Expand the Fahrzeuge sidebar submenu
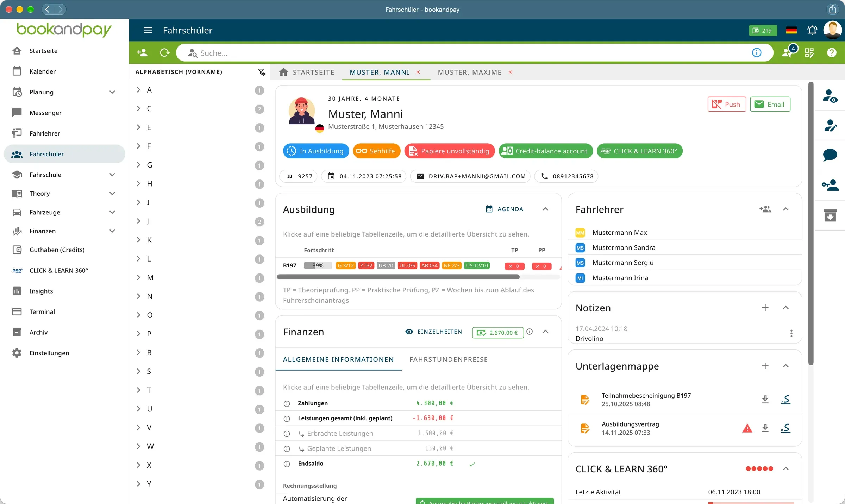 pyautogui.click(x=112, y=212)
